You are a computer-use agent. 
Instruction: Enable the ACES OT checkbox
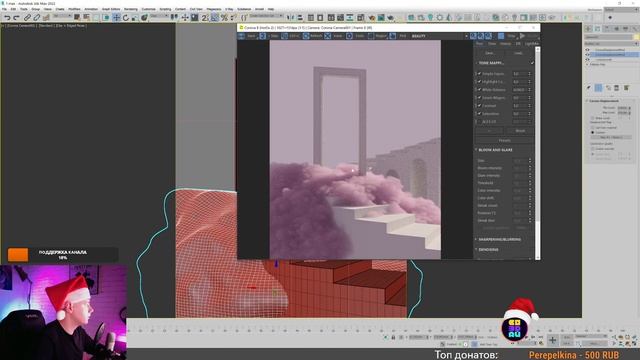coord(480,122)
